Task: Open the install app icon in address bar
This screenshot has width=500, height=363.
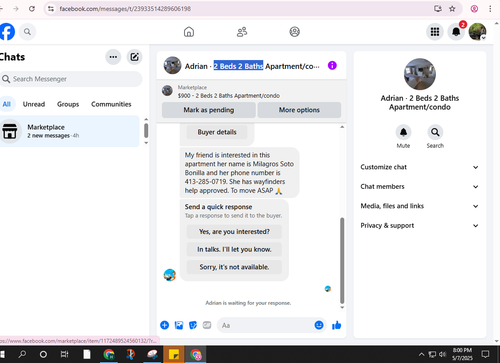Action: (438, 9)
